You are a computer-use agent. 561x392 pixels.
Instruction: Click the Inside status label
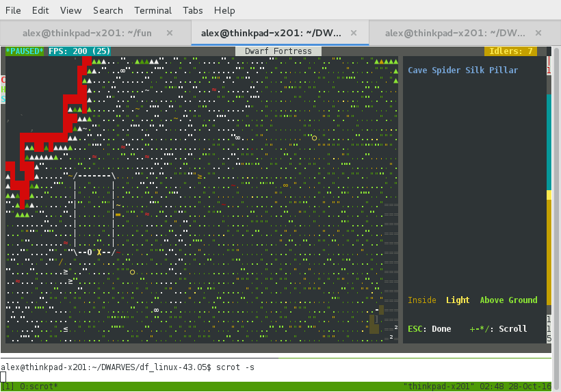point(422,300)
